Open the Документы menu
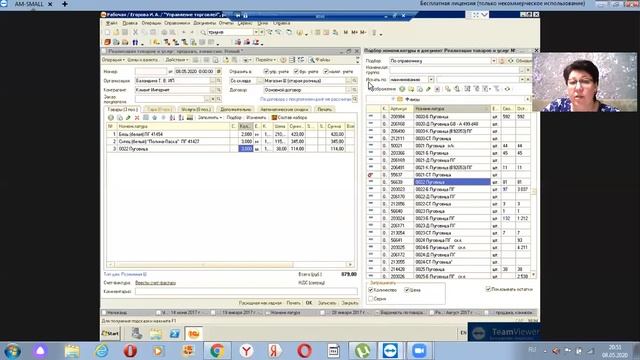The image size is (640, 360). pyautogui.click(x=204, y=23)
